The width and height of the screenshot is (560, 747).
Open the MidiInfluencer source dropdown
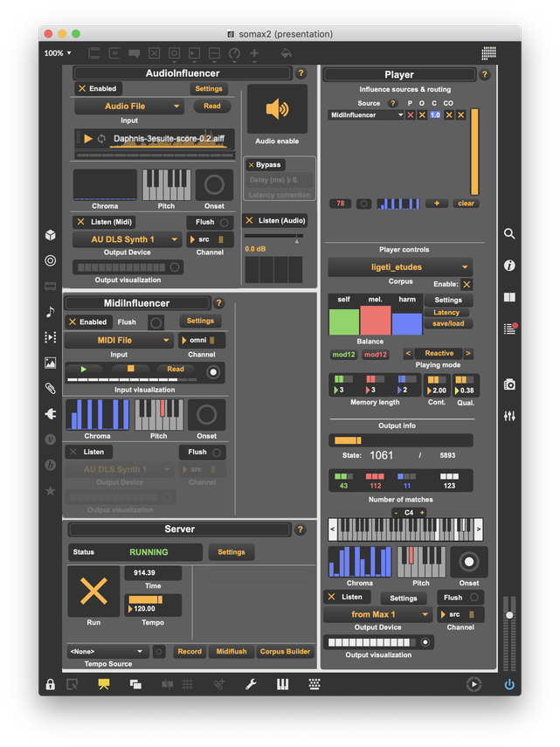point(366,114)
